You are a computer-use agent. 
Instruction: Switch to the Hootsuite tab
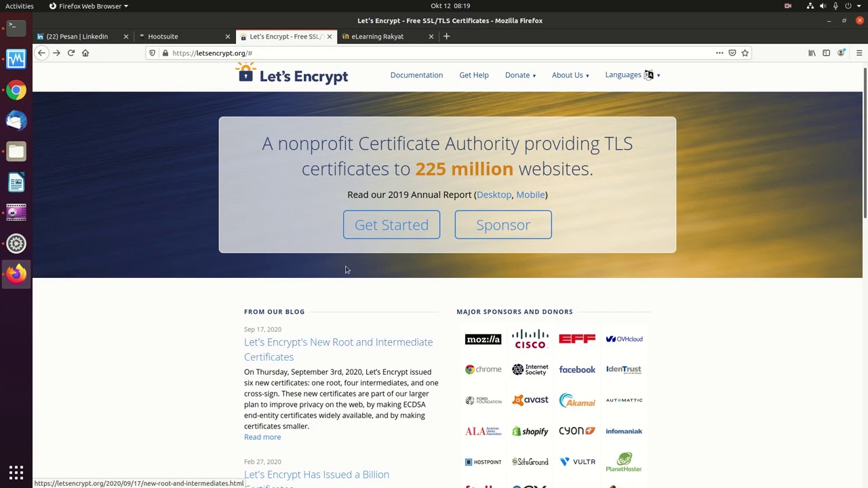click(184, 37)
